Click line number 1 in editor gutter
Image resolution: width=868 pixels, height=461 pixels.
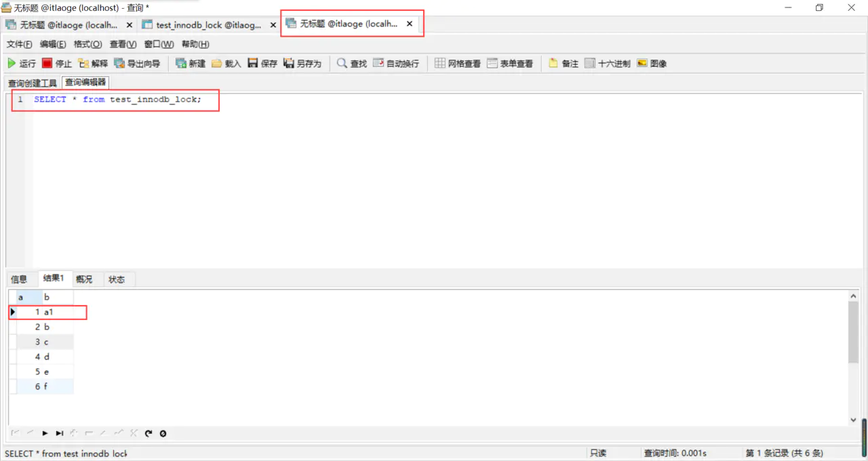(x=20, y=99)
